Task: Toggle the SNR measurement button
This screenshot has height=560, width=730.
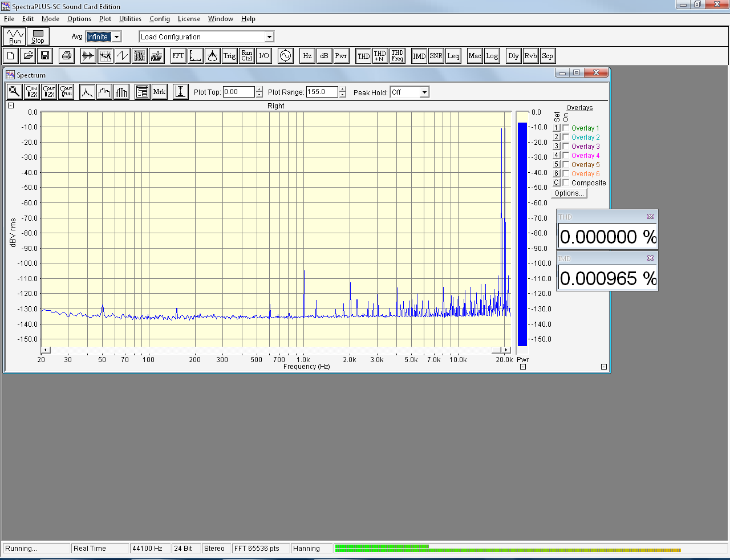Action: click(436, 56)
